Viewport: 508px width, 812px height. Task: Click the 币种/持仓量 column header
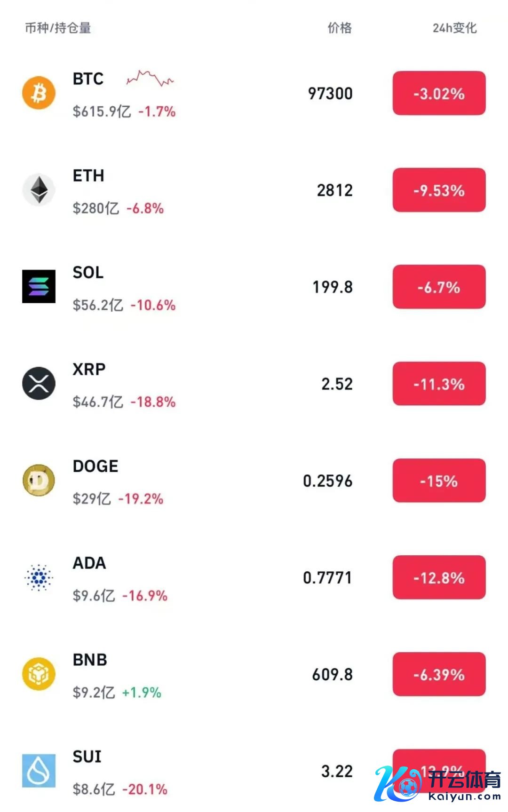[x=58, y=28]
